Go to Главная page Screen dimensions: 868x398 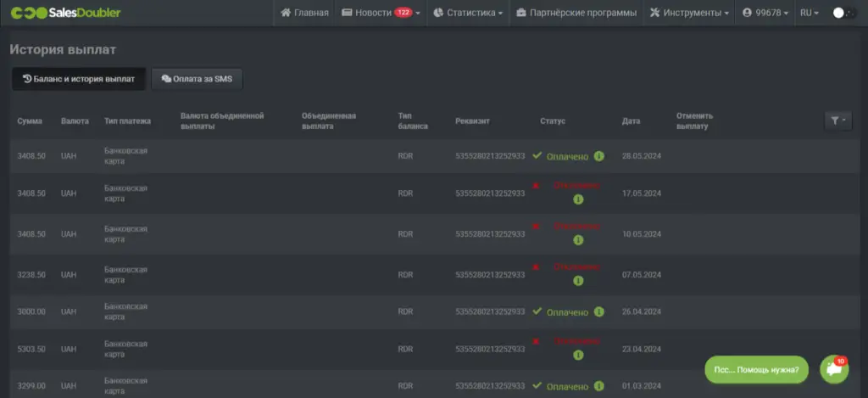point(304,13)
